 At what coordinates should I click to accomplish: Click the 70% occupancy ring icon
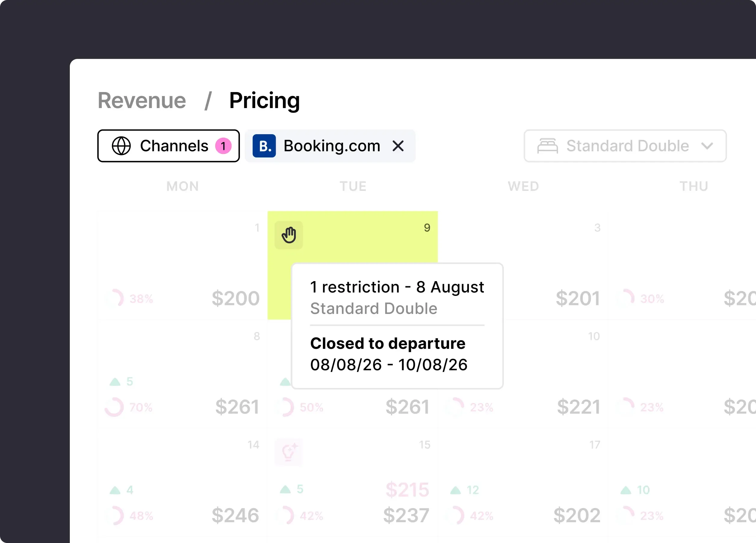click(x=114, y=407)
